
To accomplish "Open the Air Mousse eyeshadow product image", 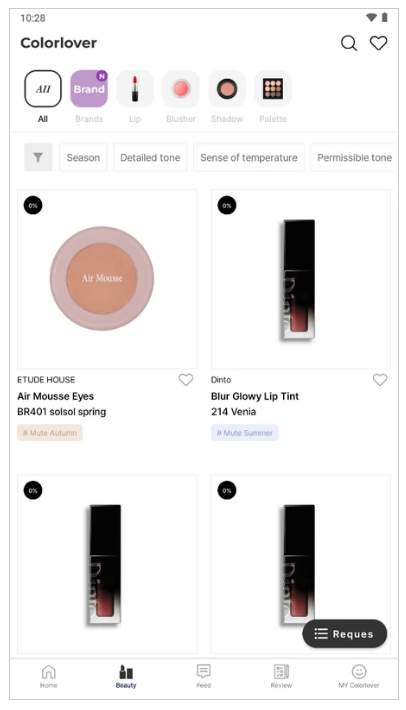I will point(107,279).
